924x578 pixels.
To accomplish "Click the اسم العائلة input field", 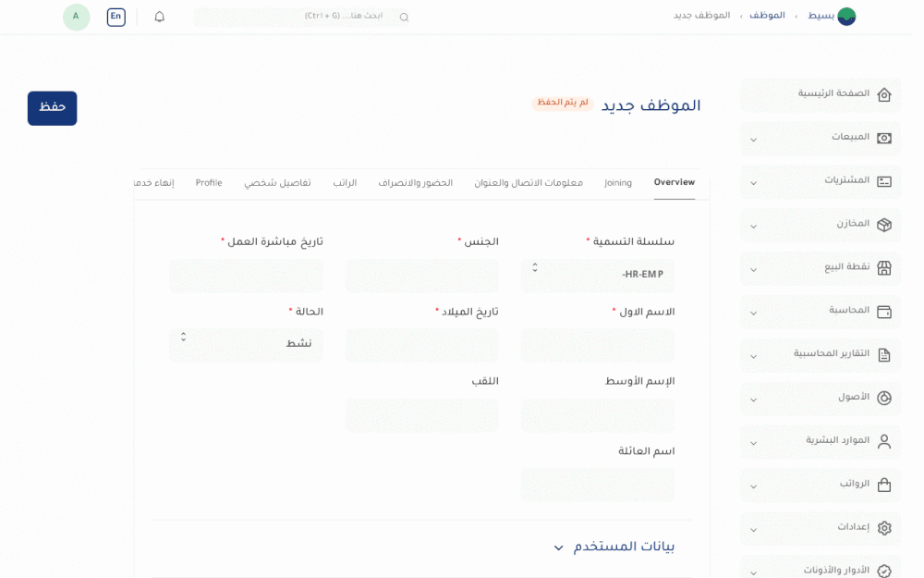I will coord(597,485).
